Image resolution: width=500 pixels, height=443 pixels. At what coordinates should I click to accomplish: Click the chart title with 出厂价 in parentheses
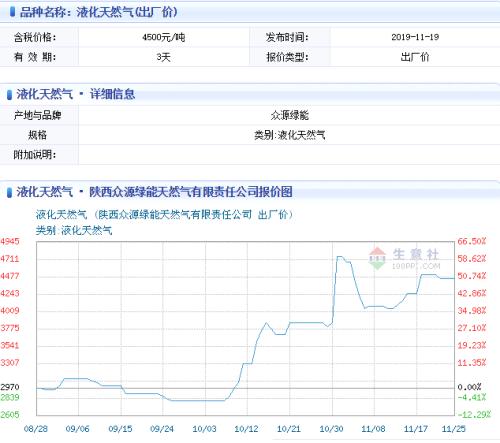coord(164,215)
